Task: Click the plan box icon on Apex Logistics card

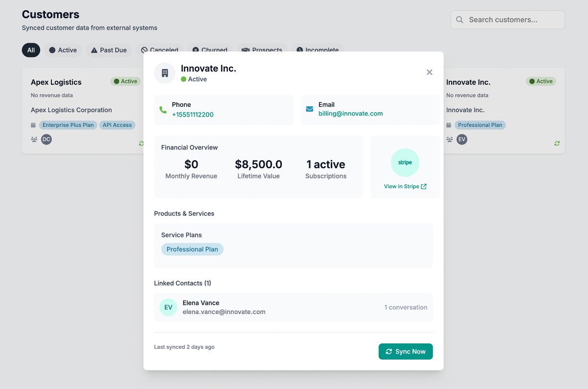Action: point(33,125)
